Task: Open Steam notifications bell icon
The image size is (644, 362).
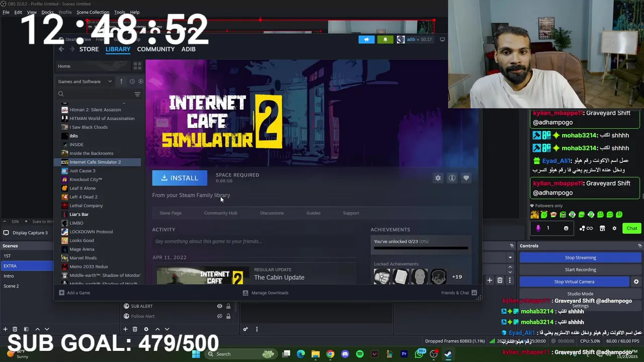Action: point(385,39)
